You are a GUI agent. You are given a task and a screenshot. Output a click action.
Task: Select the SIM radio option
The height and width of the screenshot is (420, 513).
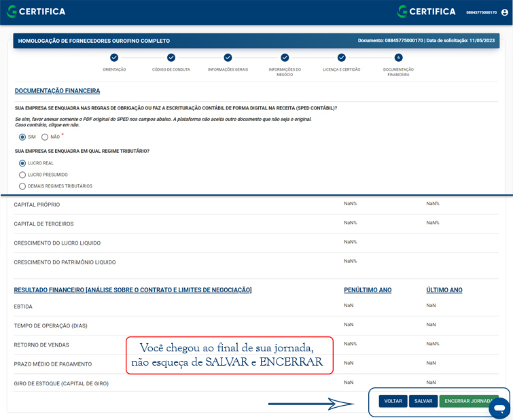pos(22,137)
